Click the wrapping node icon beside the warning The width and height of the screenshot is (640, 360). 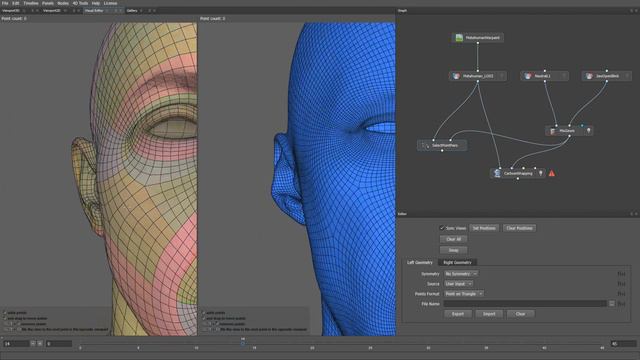497,173
